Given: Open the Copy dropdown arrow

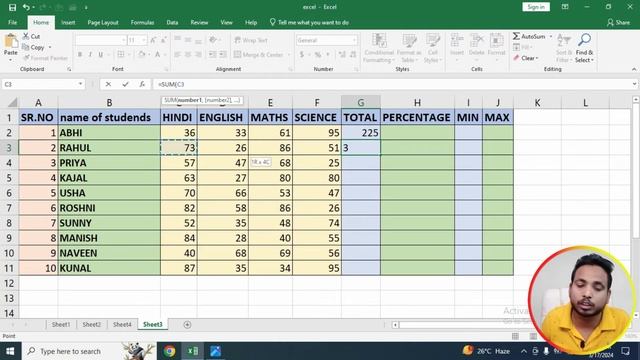Looking at the screenshot, I should (50, 48).
